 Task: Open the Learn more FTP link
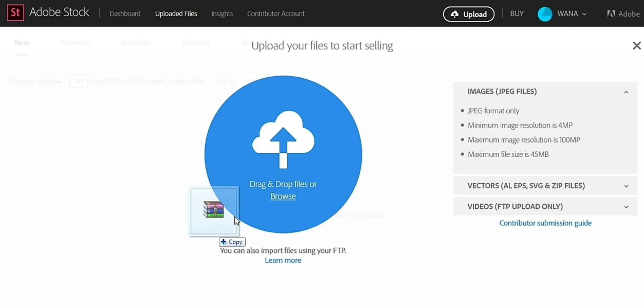click(283, 260)
